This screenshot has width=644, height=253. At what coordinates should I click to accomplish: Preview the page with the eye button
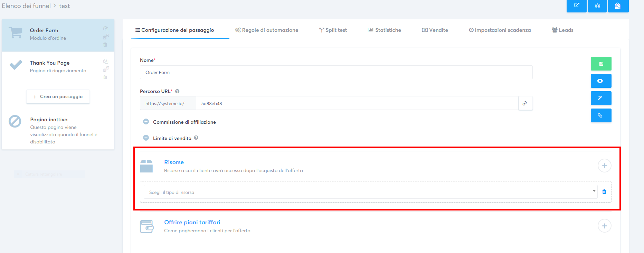(601, 81)
